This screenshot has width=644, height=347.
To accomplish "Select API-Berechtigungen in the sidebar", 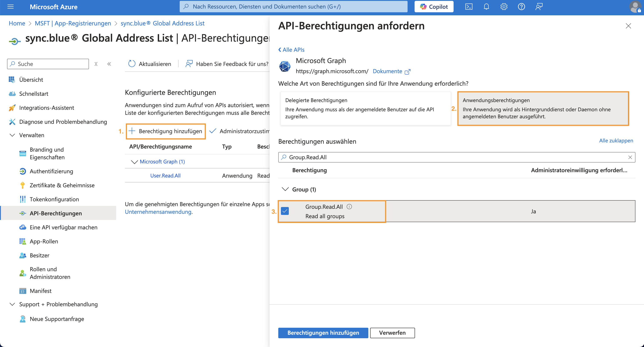I will [58, 213].
